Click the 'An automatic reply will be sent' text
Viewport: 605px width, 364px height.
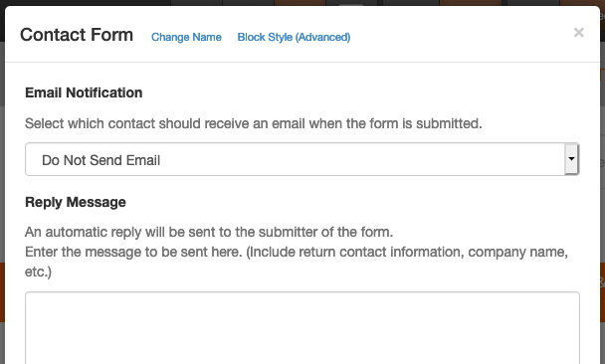[x=209, y=232]
